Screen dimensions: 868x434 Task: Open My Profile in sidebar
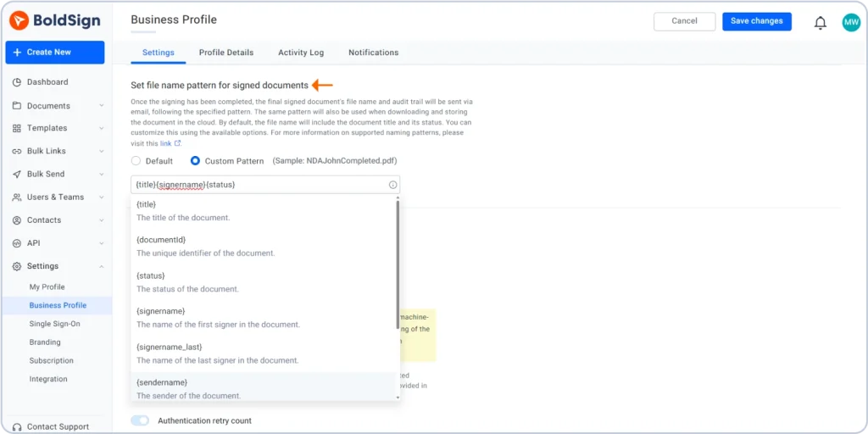[47, 287]
